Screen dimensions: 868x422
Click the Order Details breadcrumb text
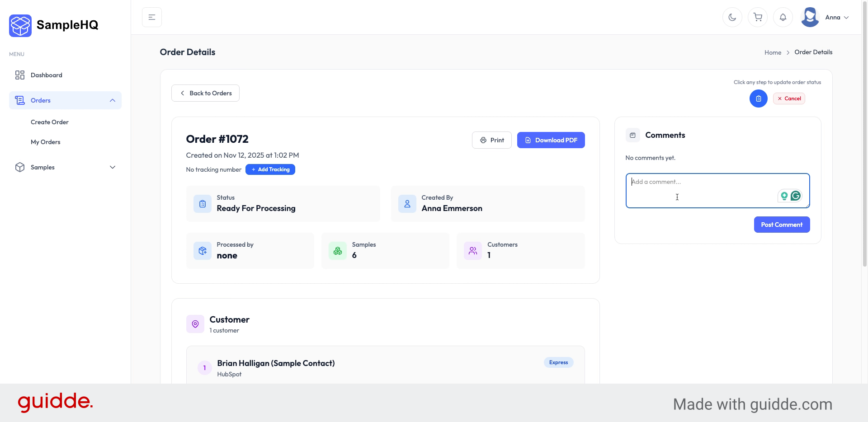(813, 52)
